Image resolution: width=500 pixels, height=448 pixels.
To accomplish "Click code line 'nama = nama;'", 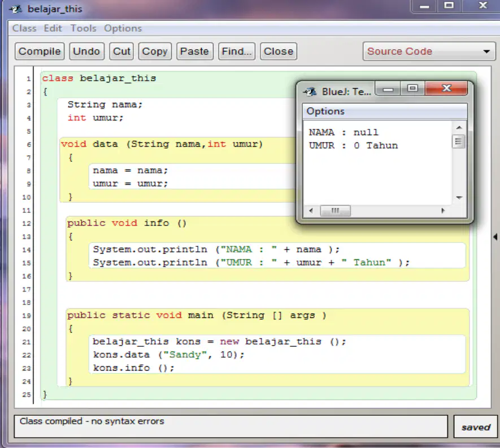I will coord(130,171).
